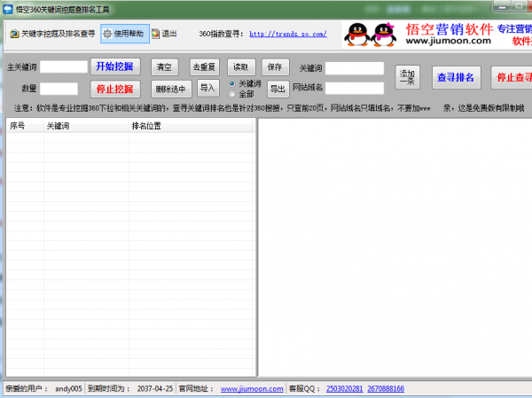Click the 主关键词 input field
The width and height of the screenshot is (532, 398).
point(64,66)
